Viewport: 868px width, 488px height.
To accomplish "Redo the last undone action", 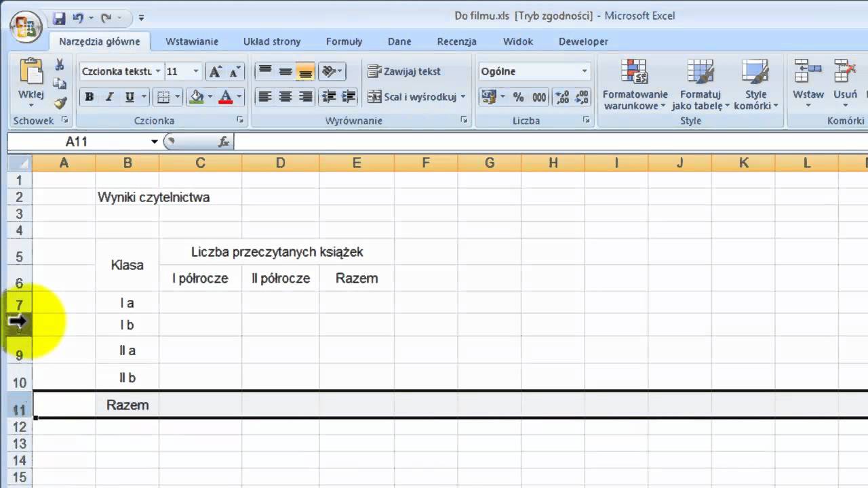I will [x=106, y=18].
